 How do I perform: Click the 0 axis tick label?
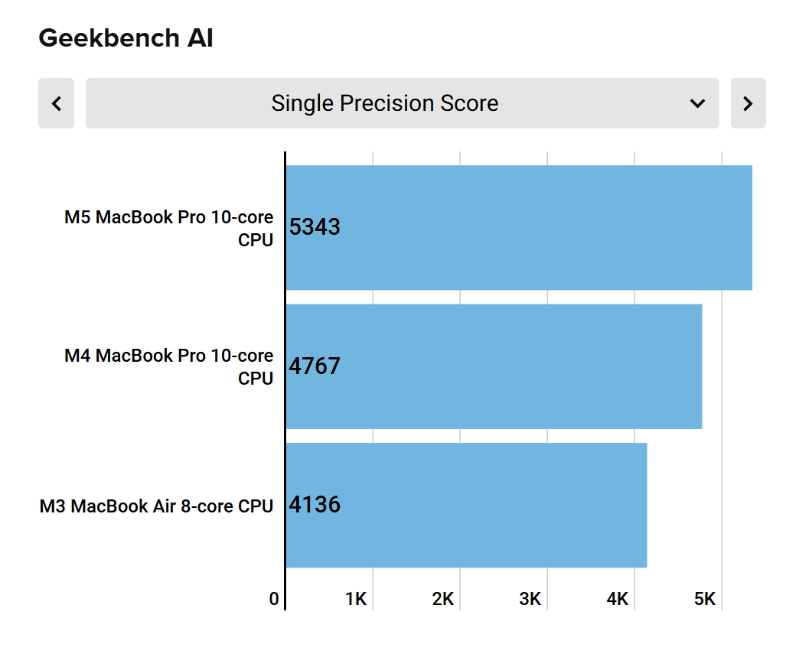(x=274, y=599)
